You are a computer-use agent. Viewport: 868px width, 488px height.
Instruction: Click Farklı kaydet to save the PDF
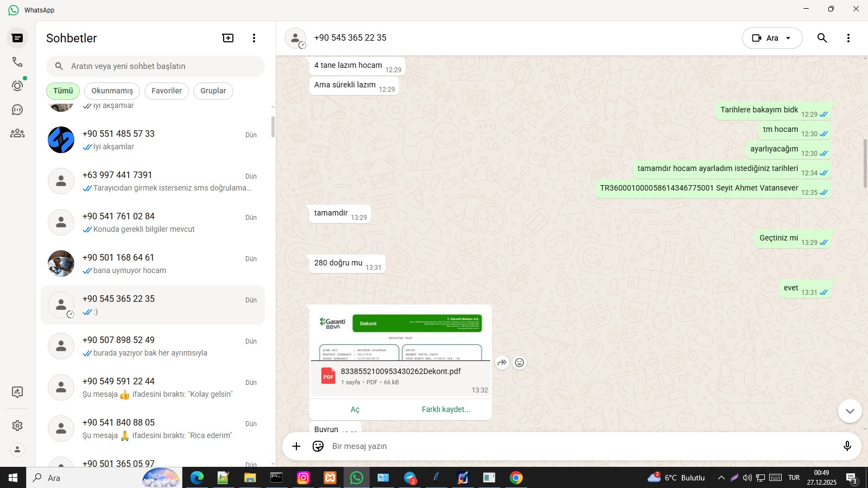[446, 409]
